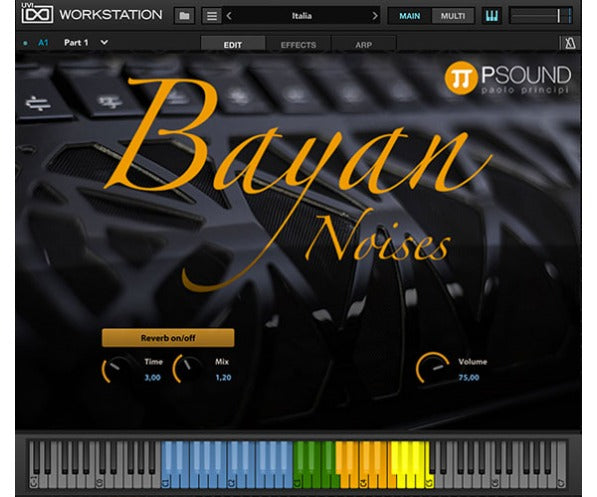The image size is (597, 497).
Task: Play the blue C1 key
Action: click(x=166, y=481)
